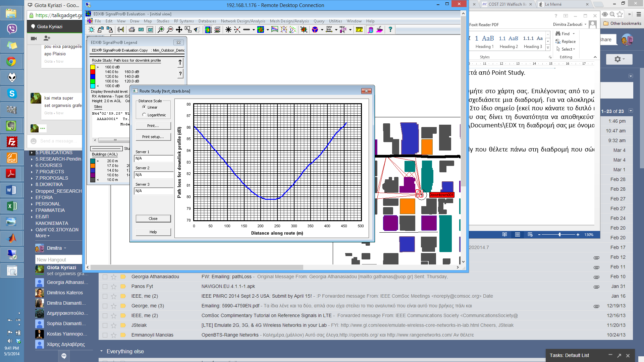
Task: Click the yellow 160 dB legend swatch
Action: [93, 67]
